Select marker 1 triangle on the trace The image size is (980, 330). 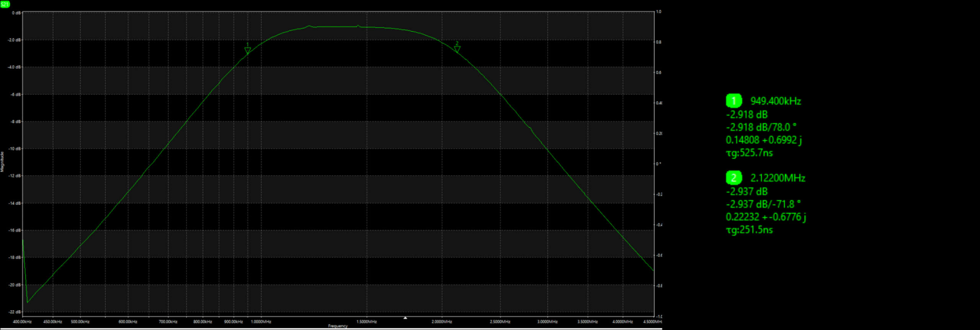coord(248,50)
